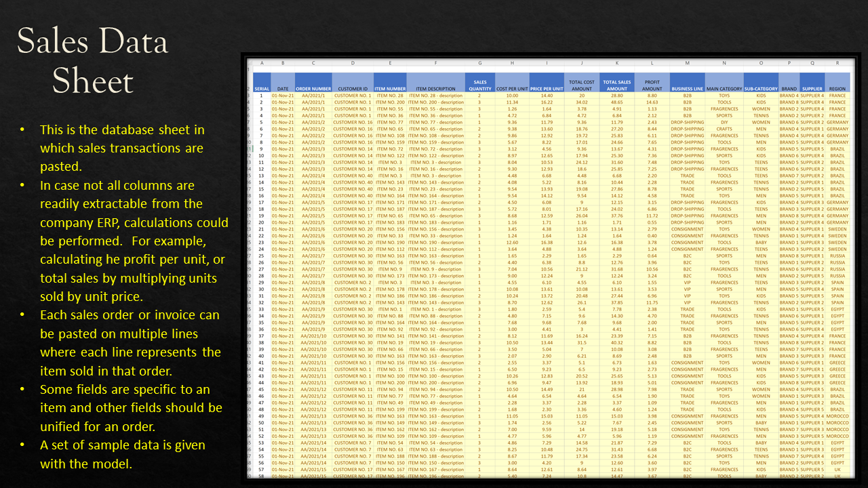
Task: Select spreadsheet column letter A
Action: (262, 63)
